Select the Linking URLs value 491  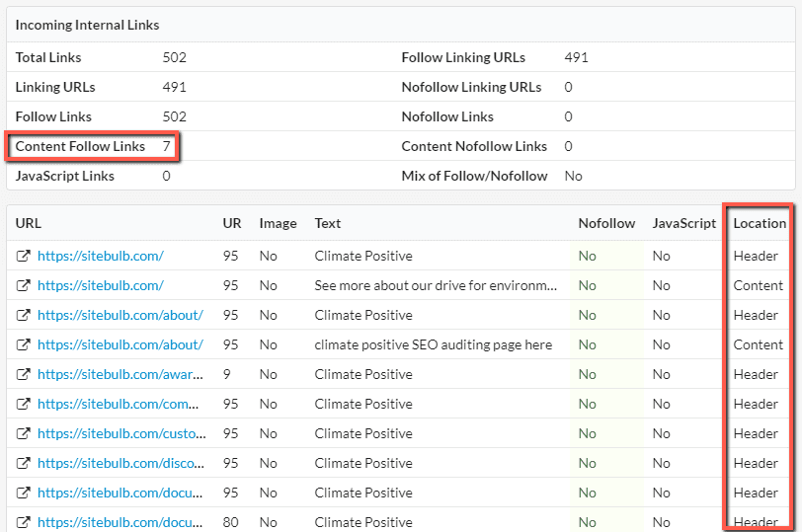pyautogui.click(x=175, y=87)
